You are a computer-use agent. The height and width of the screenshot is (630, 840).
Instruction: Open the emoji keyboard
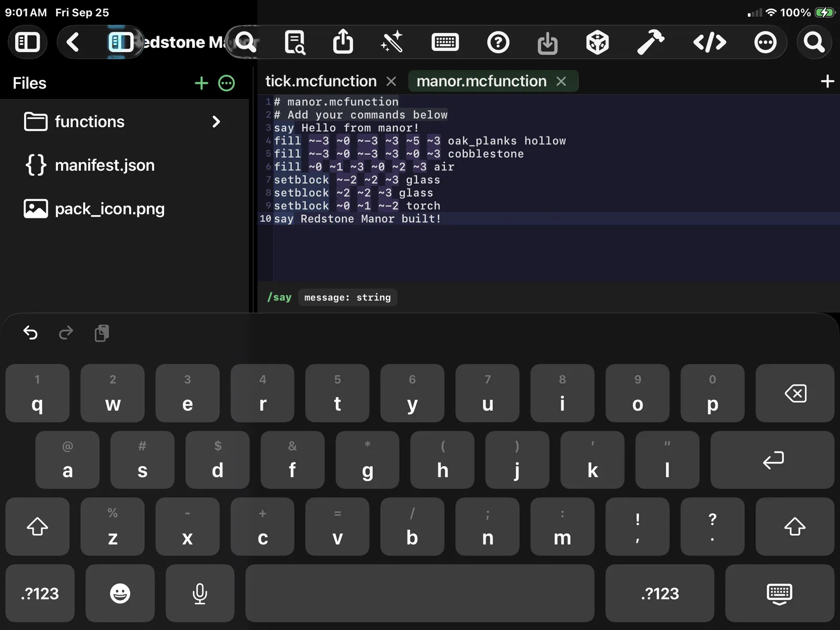[x=120, y=593]
